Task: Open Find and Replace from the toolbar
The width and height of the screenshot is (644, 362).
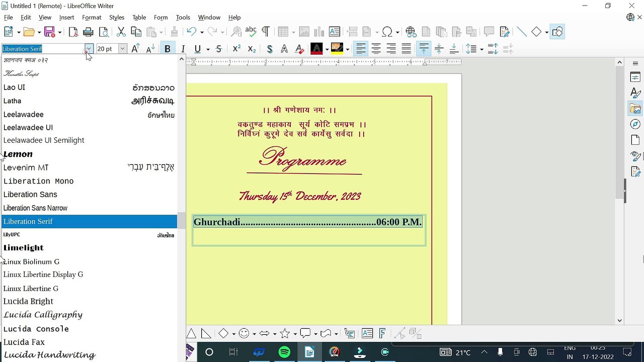Action: tap(236, 32)
